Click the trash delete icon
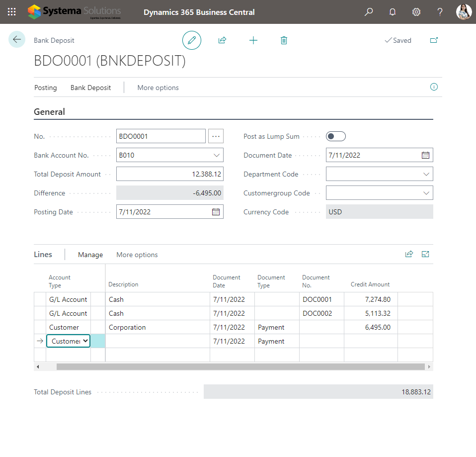The image size is (476, 457). [x=284, y=40]
